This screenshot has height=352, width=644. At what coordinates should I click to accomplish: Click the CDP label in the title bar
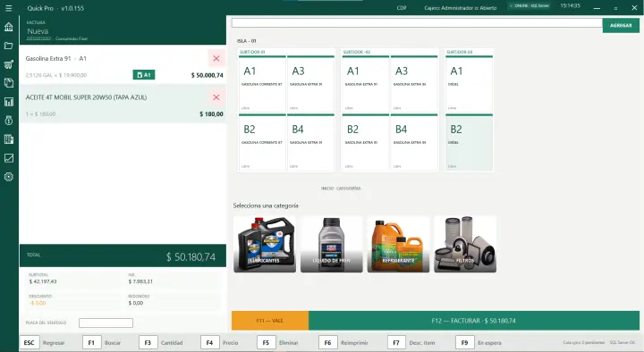click(402, 8)
